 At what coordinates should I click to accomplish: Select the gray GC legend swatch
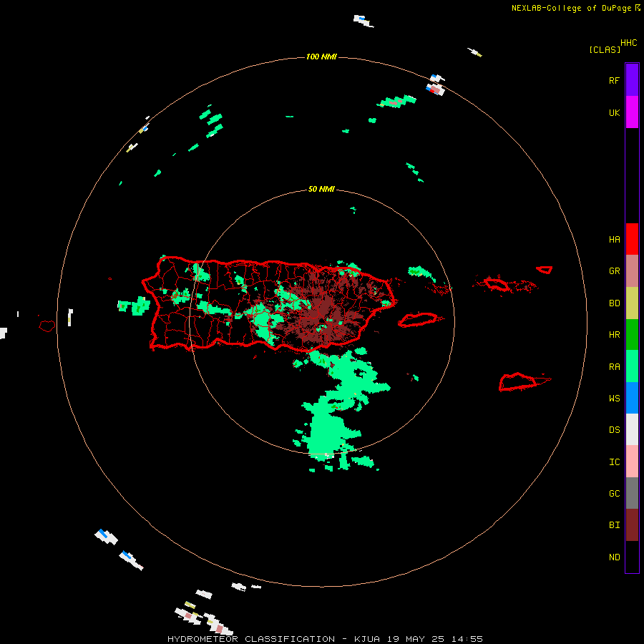[x=632, y=493]
